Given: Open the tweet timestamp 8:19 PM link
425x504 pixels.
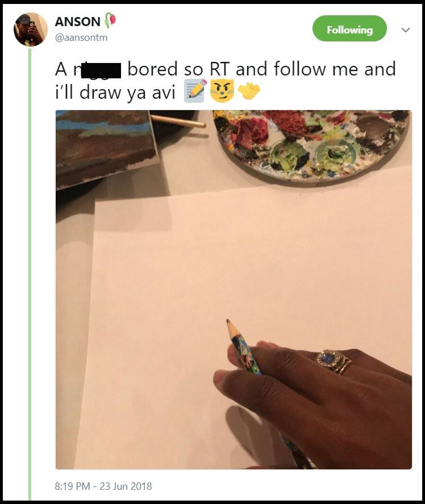Looking at the screenshot, I should (103, 486).
